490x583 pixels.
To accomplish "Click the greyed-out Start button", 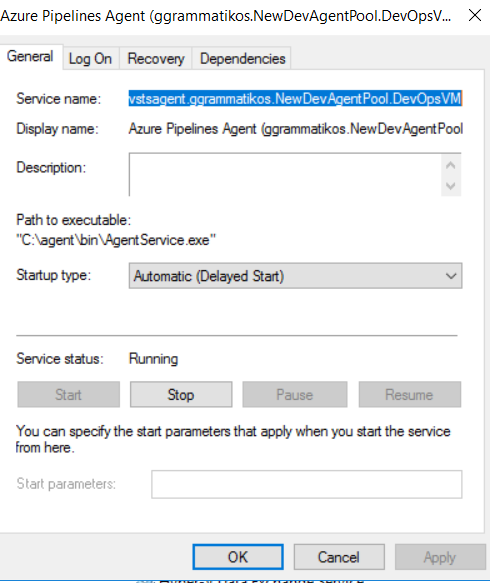I will [68, 394].
